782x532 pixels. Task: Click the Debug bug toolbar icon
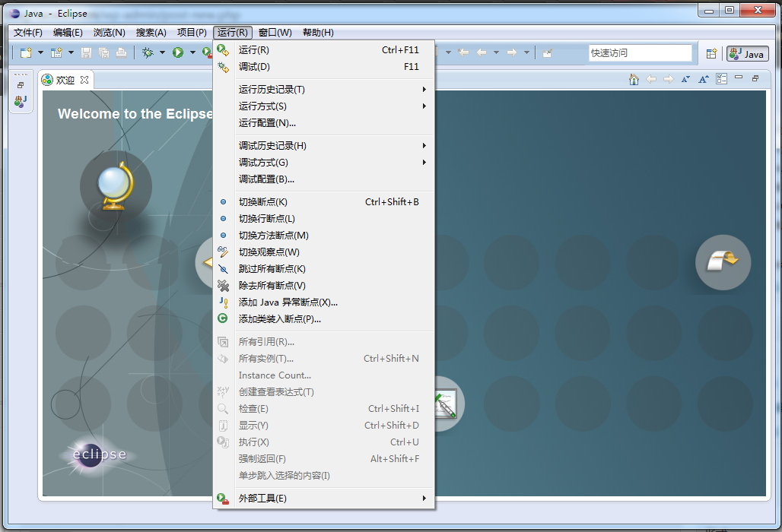coord(148,52)
